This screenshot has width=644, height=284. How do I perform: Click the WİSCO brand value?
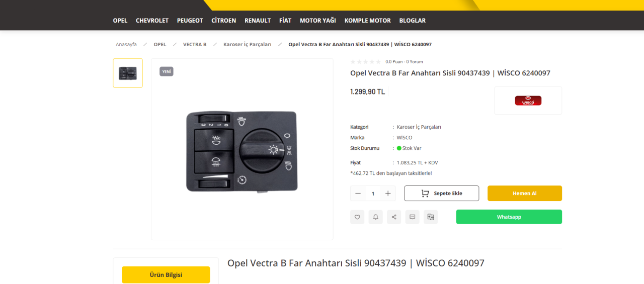tap(405, 137)
